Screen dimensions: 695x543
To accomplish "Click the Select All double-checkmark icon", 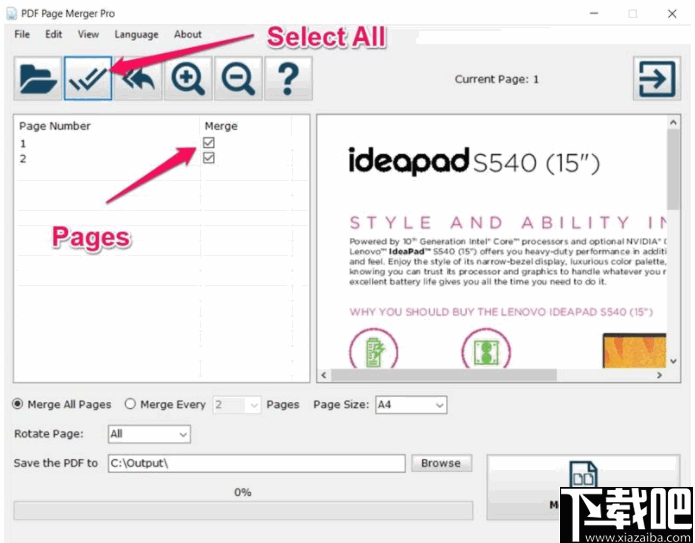I will (88, 78).
